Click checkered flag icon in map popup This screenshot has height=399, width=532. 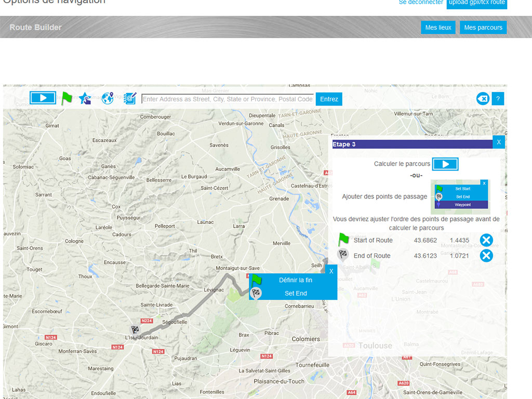tap(256, 293)
